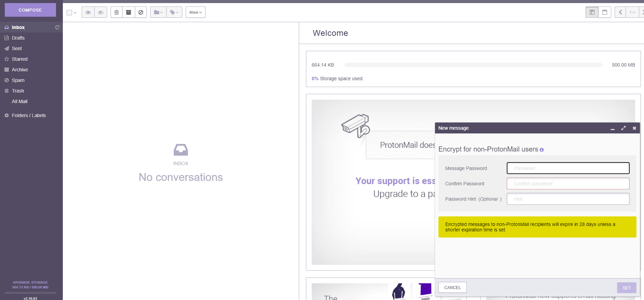Switch to row layout view
The image size is (644, 300).
coord(605,12)
